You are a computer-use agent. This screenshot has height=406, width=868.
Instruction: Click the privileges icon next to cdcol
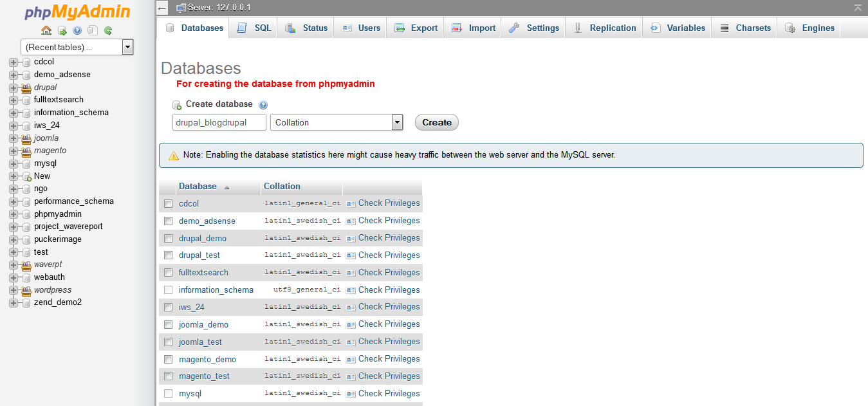pyautogui.click(x=351, y=203)
